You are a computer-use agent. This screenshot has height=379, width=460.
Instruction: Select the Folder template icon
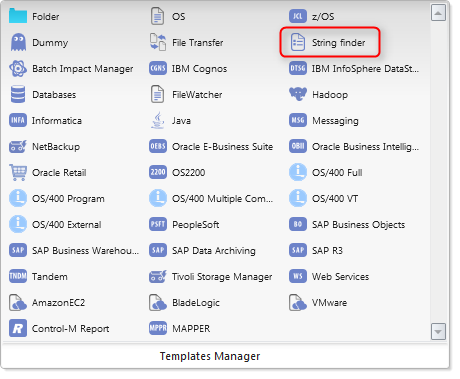[x=18, y=16]
